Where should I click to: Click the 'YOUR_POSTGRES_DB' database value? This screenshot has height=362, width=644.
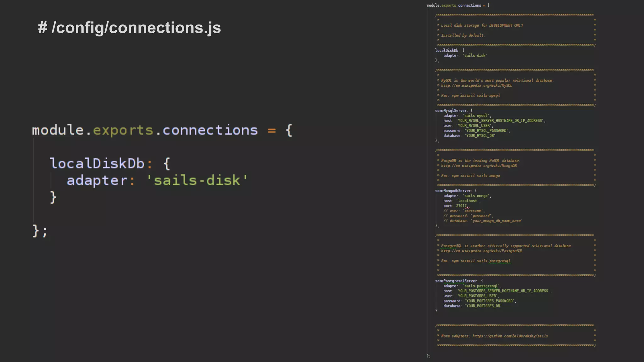483,306
